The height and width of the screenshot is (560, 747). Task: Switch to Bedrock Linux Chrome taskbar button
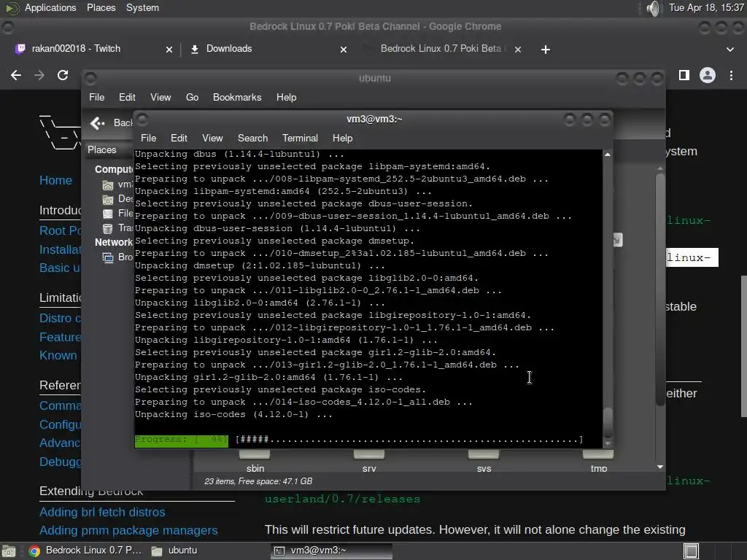click(x=86, y=551)
